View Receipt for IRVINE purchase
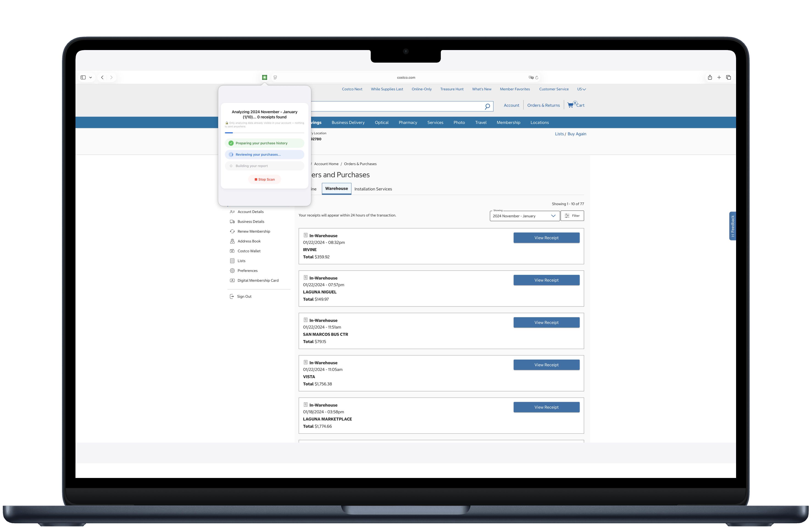Screen dimensions: 812x528 [x=546, y=238]
